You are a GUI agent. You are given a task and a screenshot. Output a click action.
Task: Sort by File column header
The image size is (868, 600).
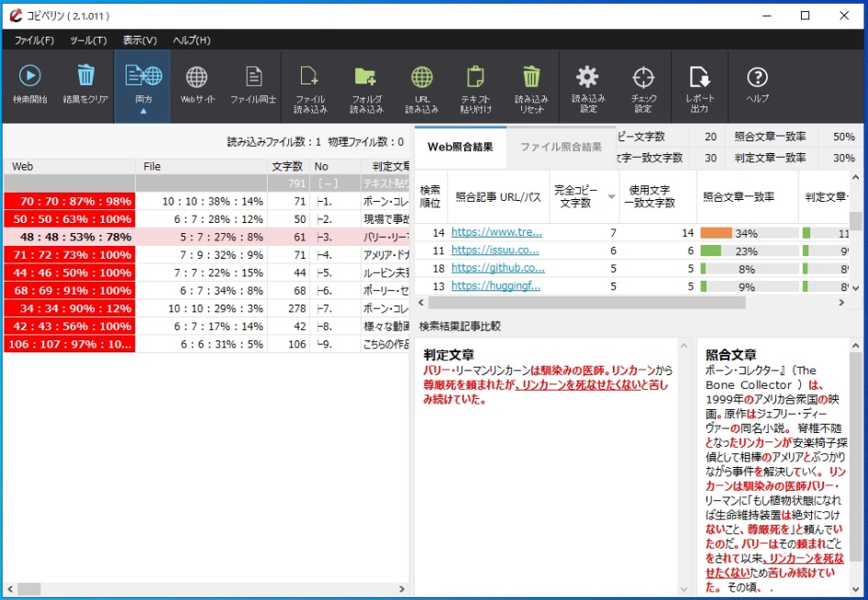(x=202, y=166)
